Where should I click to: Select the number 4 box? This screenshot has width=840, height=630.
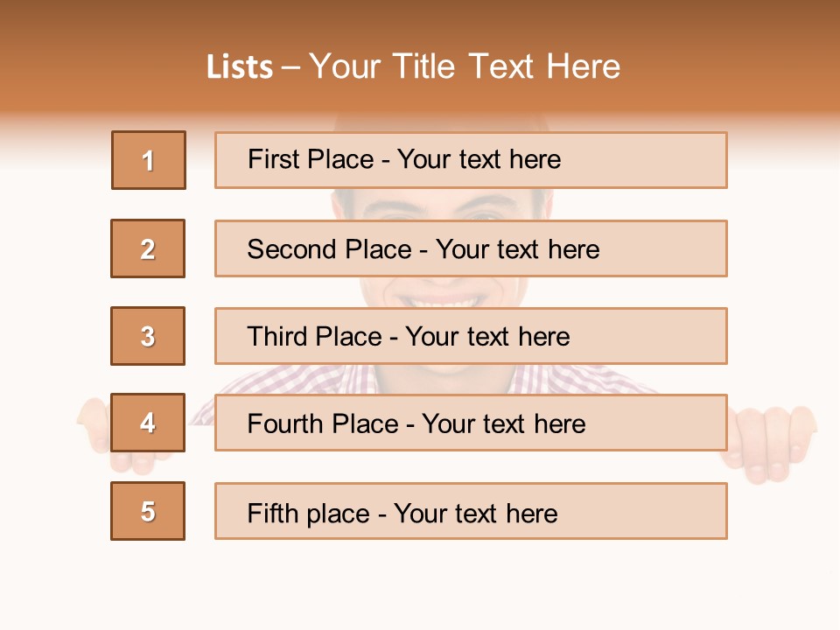[x=148, y=423]
